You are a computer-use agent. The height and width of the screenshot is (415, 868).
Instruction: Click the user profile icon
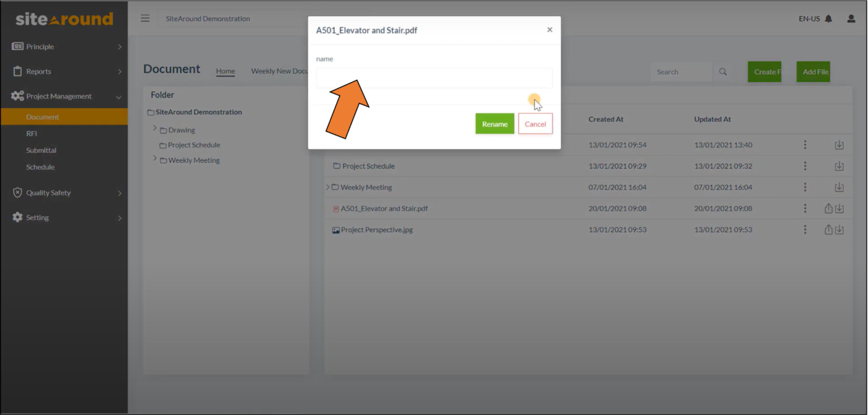(x=850, y=19)
